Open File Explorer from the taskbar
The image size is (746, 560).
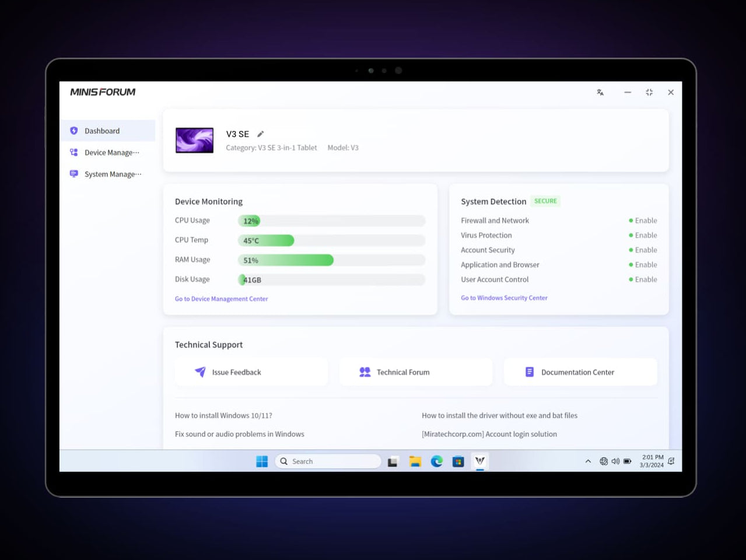coord(415,461)
